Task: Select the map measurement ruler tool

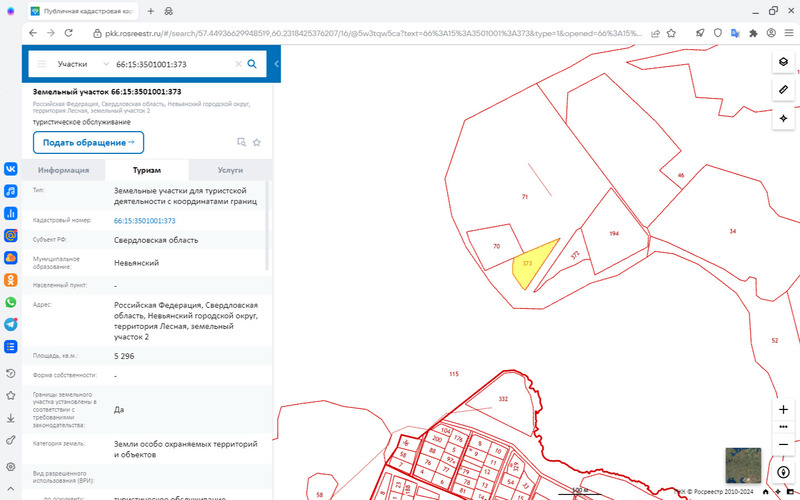Action: click(x=783, y=90)
